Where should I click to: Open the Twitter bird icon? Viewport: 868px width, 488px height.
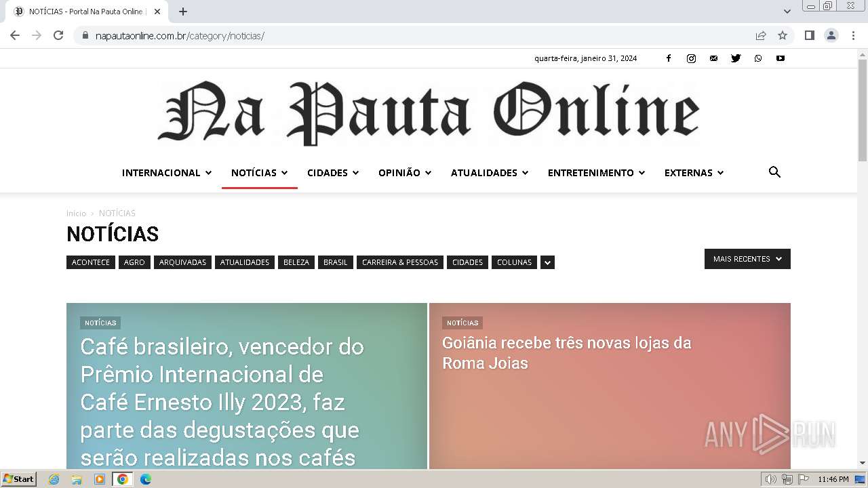[736, 58]
